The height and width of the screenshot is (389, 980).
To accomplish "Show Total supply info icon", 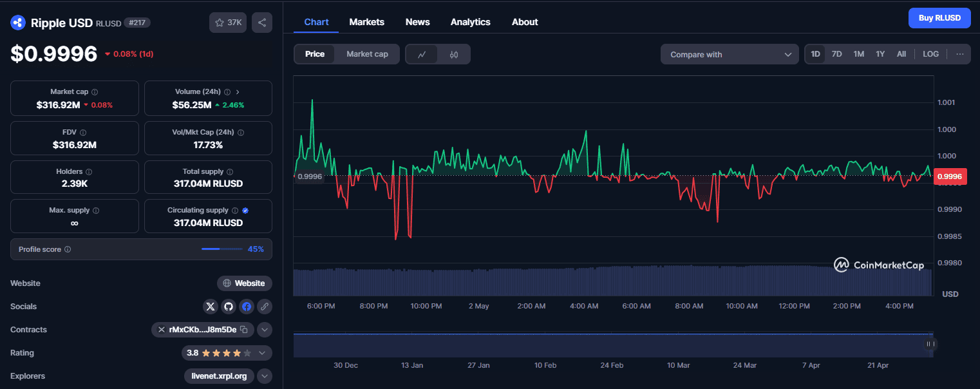I will pos(230,172).
